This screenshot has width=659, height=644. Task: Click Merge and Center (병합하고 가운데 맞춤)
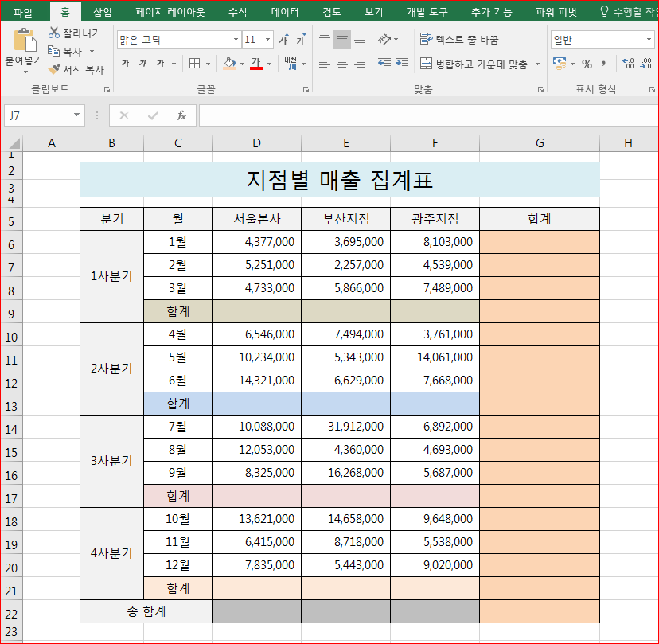coord(474,64)
